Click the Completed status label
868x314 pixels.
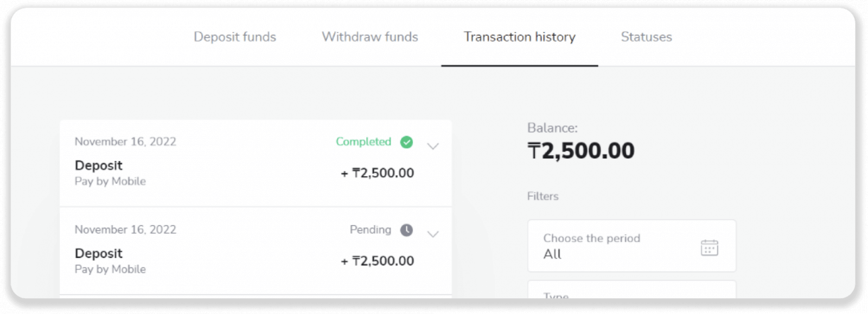(x=363, y=142)
